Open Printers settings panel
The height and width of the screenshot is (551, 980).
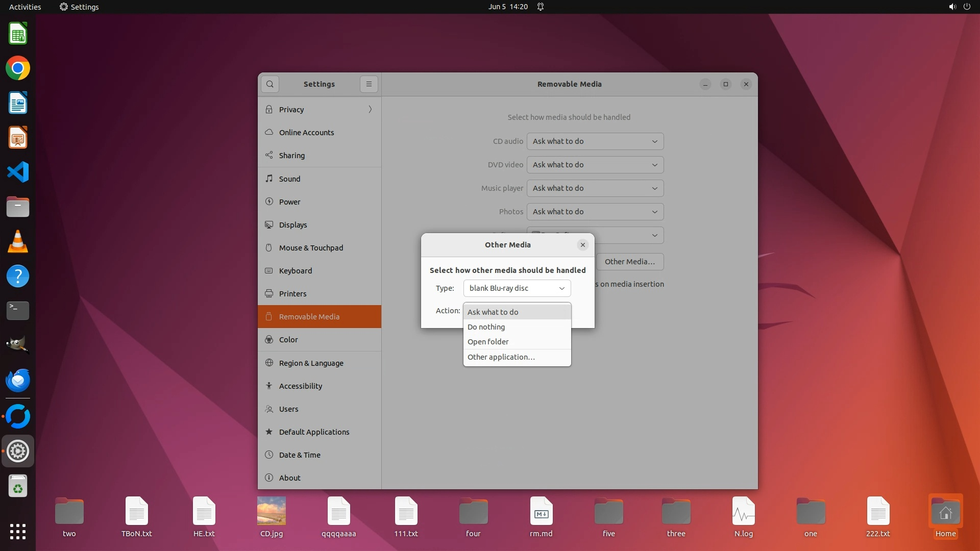[x=292, y=294]
